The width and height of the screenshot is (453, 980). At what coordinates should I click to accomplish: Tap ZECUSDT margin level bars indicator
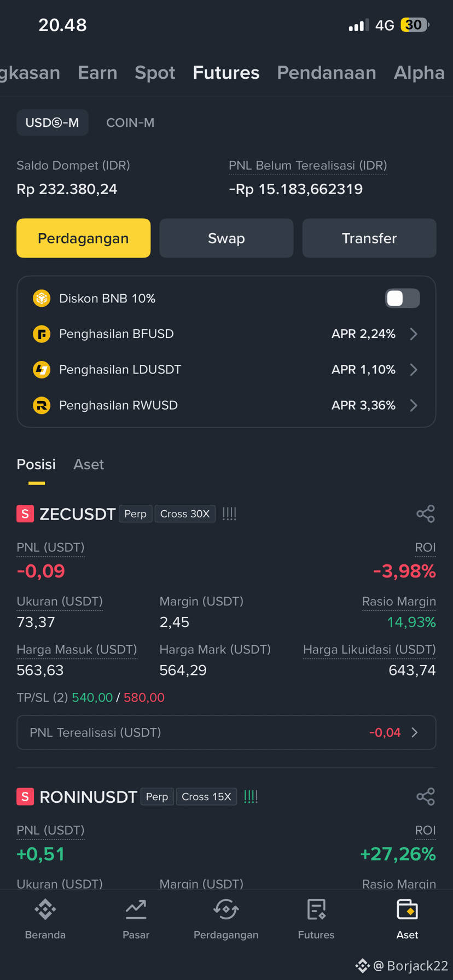[229, 514]
